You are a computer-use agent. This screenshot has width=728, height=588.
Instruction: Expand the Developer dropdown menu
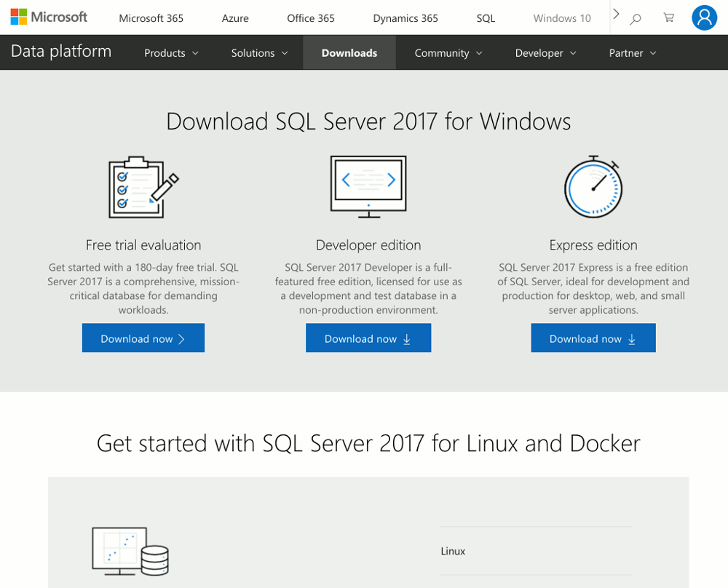[x=545, y=53]
